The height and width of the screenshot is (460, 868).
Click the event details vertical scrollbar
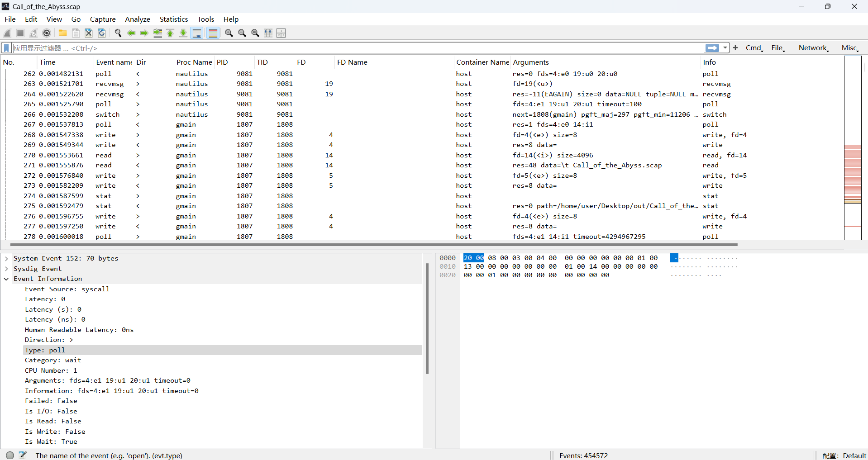click(427, 318)
